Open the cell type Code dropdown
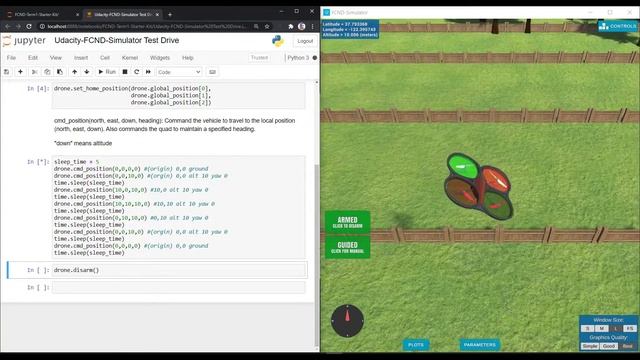Screen dimensions: 640x360 tap(179, 72)
